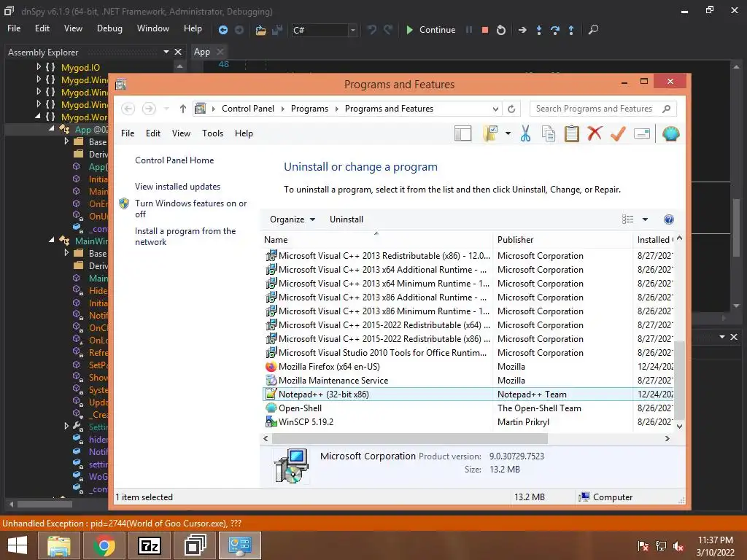The width and height of the screenshot is (747, 560).
Task: Expand Base node under App
Action: point(66,141)
